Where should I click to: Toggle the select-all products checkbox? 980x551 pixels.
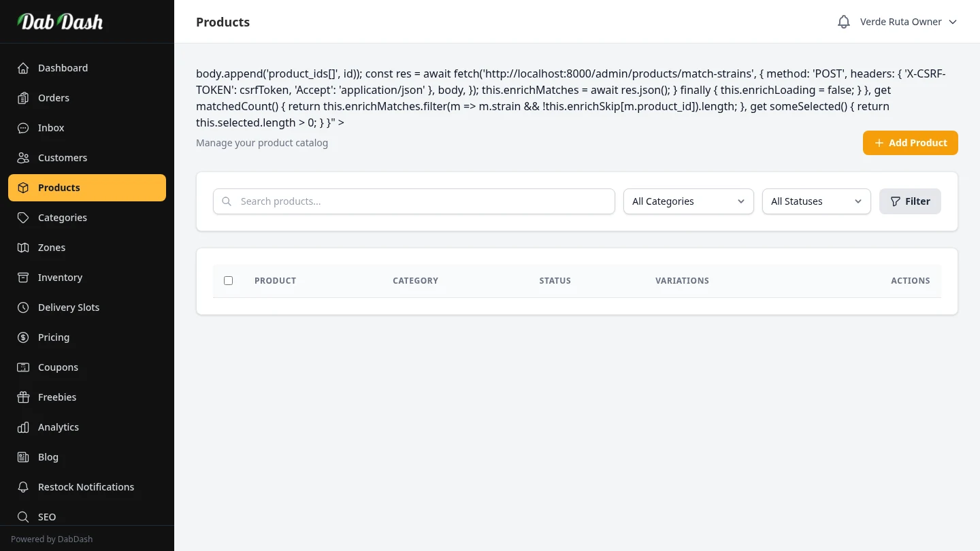[x=228, y=280]
